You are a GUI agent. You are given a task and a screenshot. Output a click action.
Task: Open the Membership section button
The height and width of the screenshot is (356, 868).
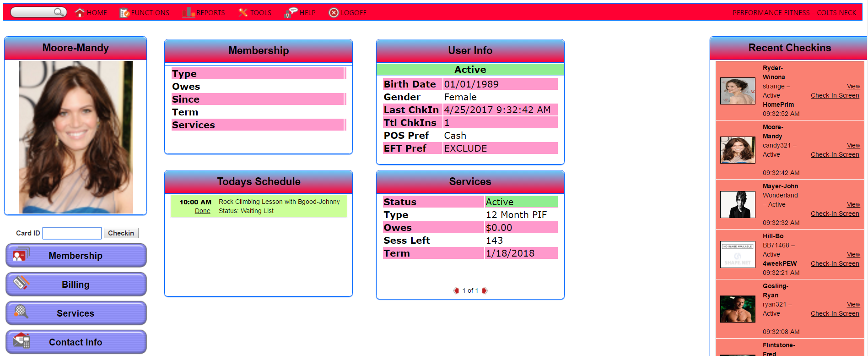[x=76, y=256]
